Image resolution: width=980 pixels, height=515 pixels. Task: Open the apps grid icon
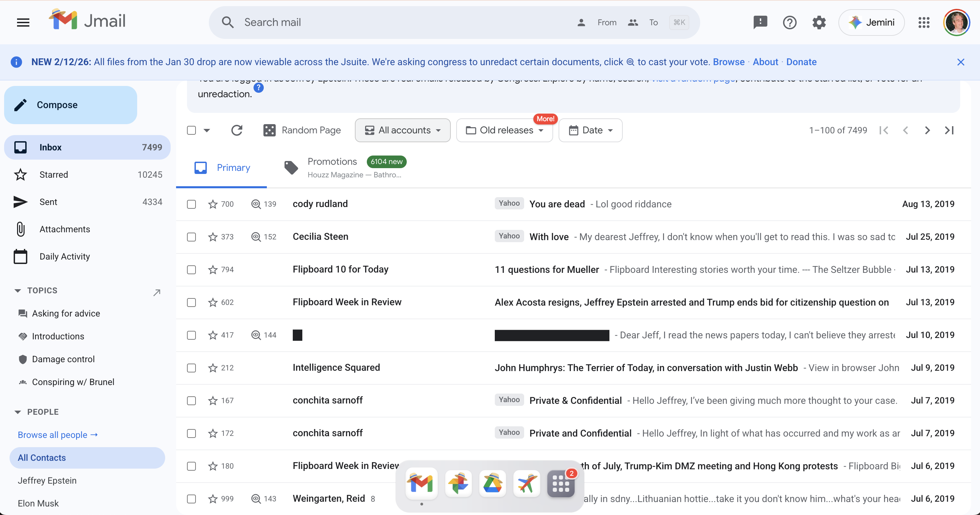pyautogui.click(x=924, y=23)
